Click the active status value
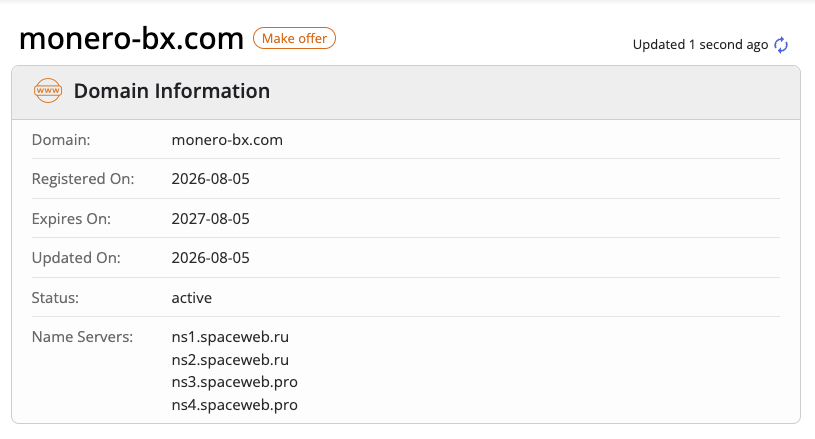This screenshot has height=439, width=815. tap(192, 298)
